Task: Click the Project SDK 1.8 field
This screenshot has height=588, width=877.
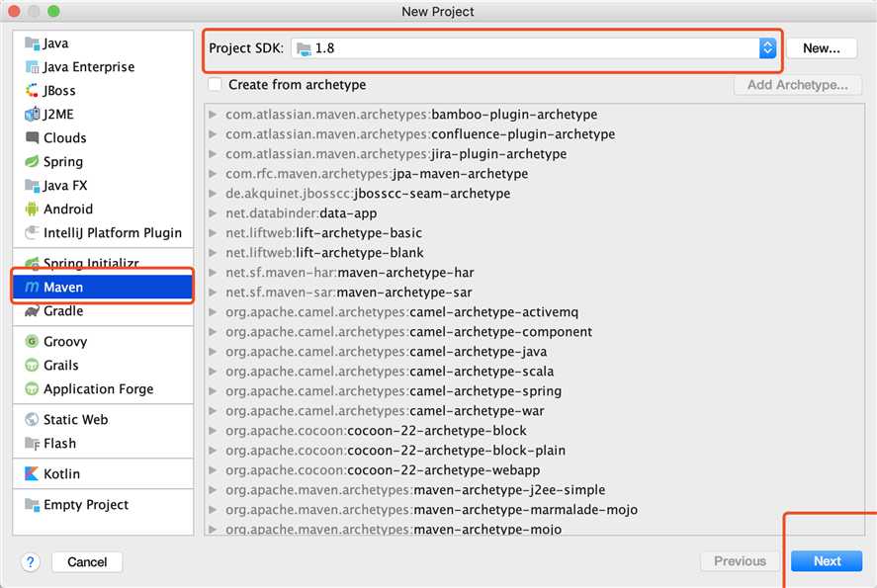Action: [x=534, y=48]
